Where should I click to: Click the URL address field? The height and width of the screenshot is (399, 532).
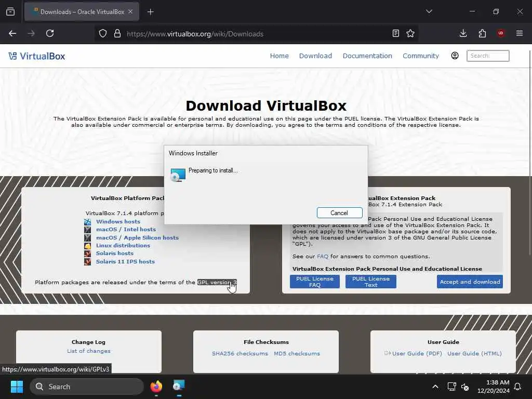pos(256,34)
